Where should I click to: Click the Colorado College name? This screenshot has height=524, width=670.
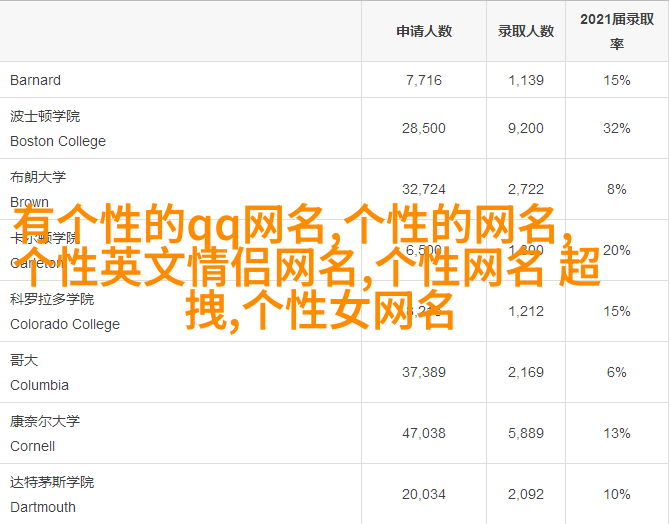(65, 324)
